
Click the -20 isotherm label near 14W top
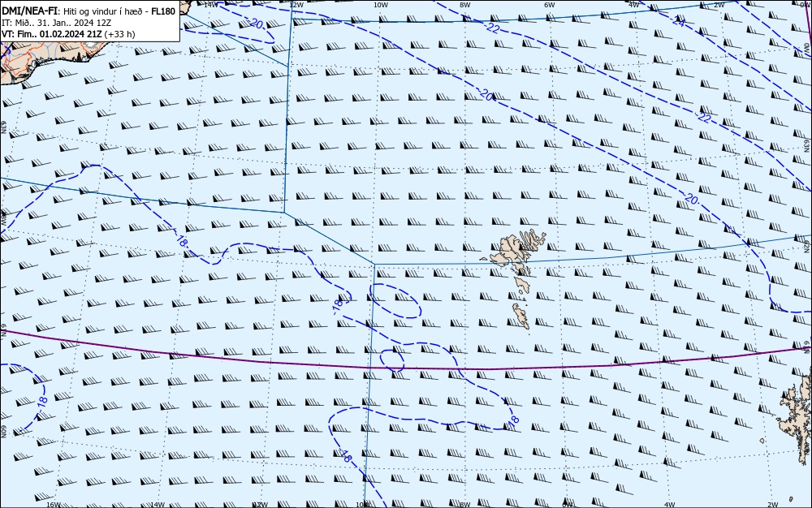click(x=256, y=24)
